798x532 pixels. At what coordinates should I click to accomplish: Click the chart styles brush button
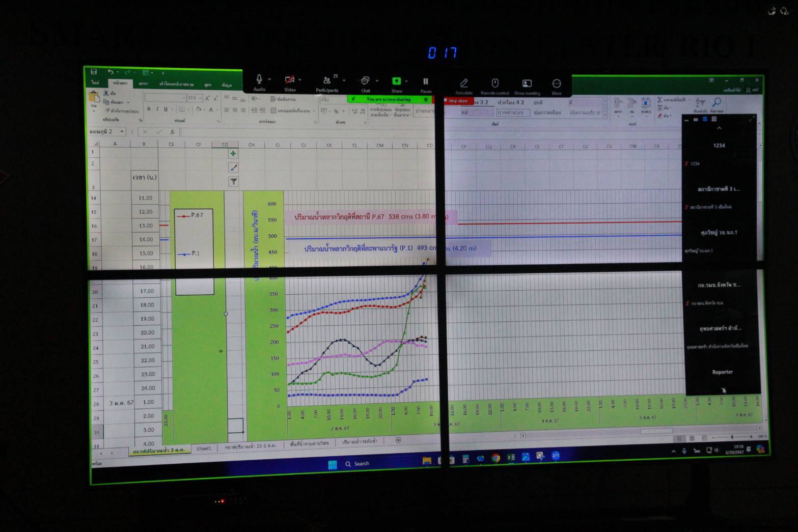pyautogui.click(x=233, y=167)
